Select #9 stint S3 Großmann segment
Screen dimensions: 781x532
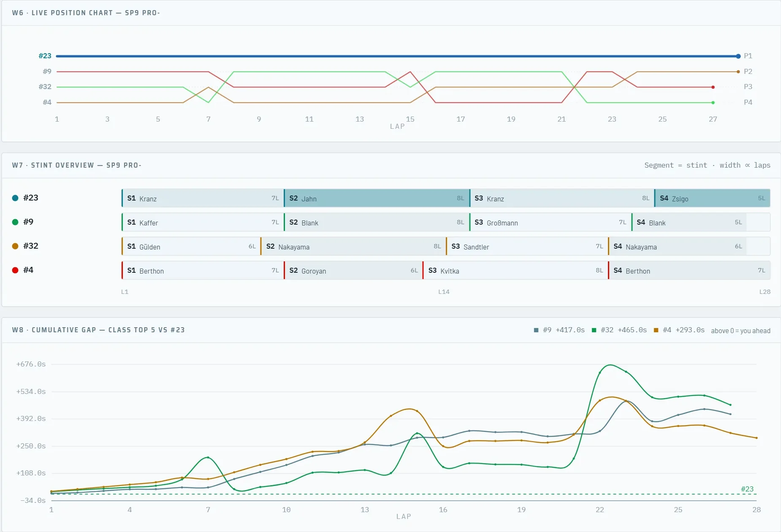click(x=550, y=223)
